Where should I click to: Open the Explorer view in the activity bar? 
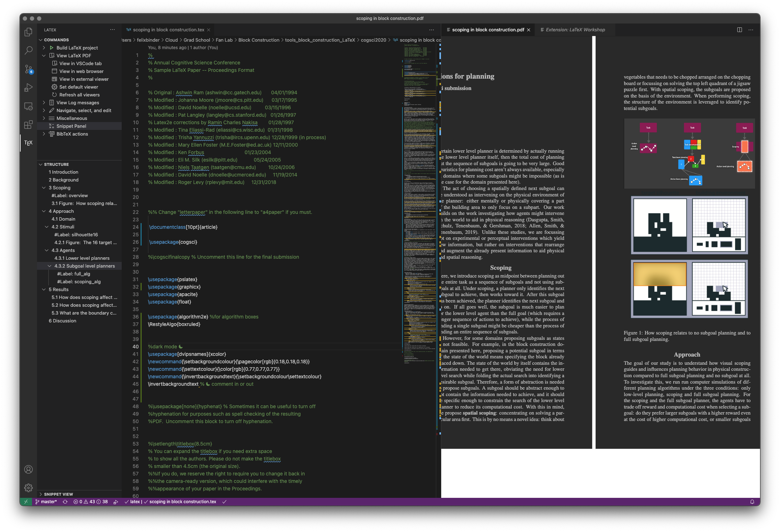28,32
